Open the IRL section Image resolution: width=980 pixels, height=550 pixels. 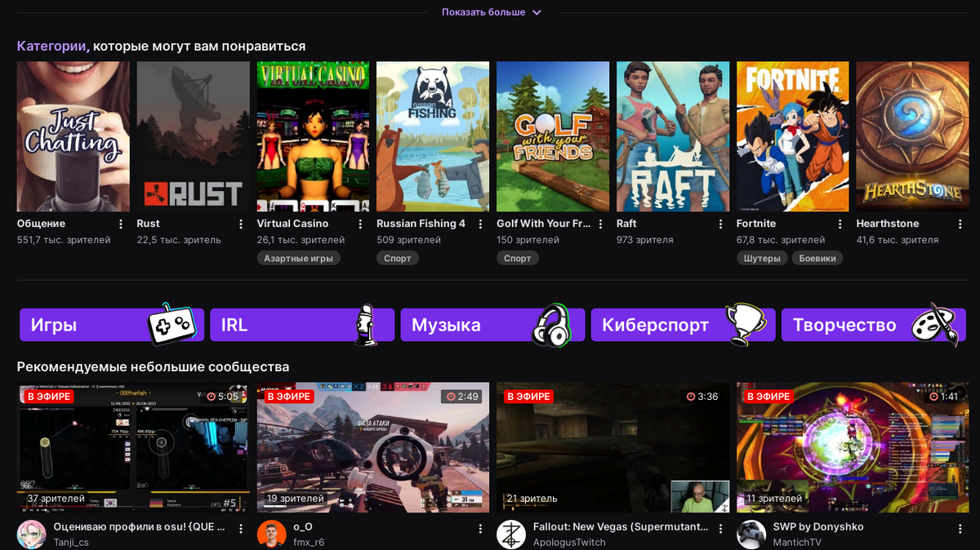point(302,325)
